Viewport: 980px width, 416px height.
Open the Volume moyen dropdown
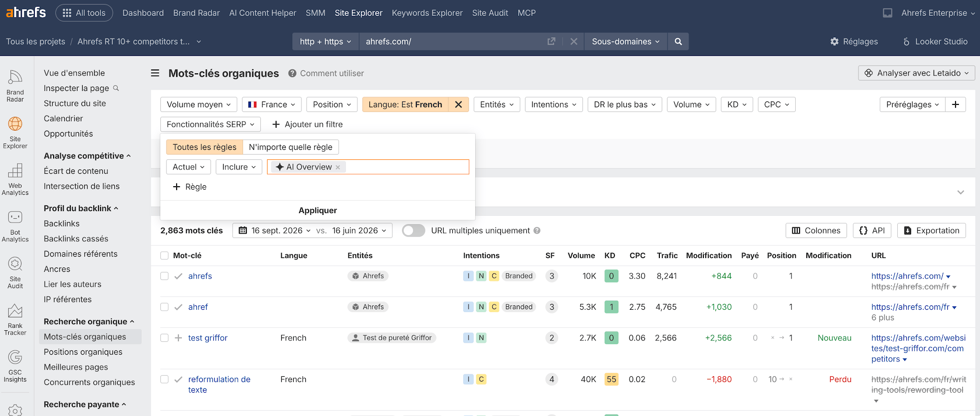point(199,104)
